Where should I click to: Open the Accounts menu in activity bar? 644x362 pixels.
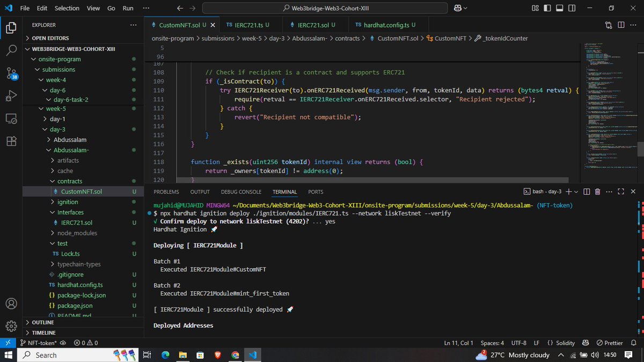coord(11,304)
